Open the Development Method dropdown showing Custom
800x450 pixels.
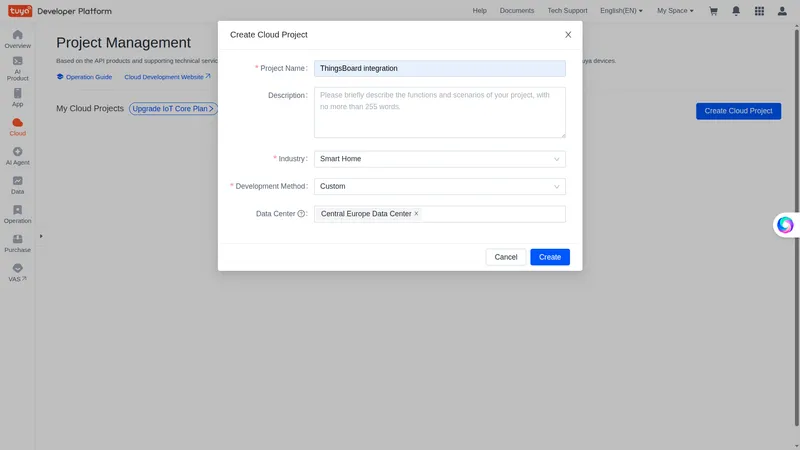coord(440,186)
